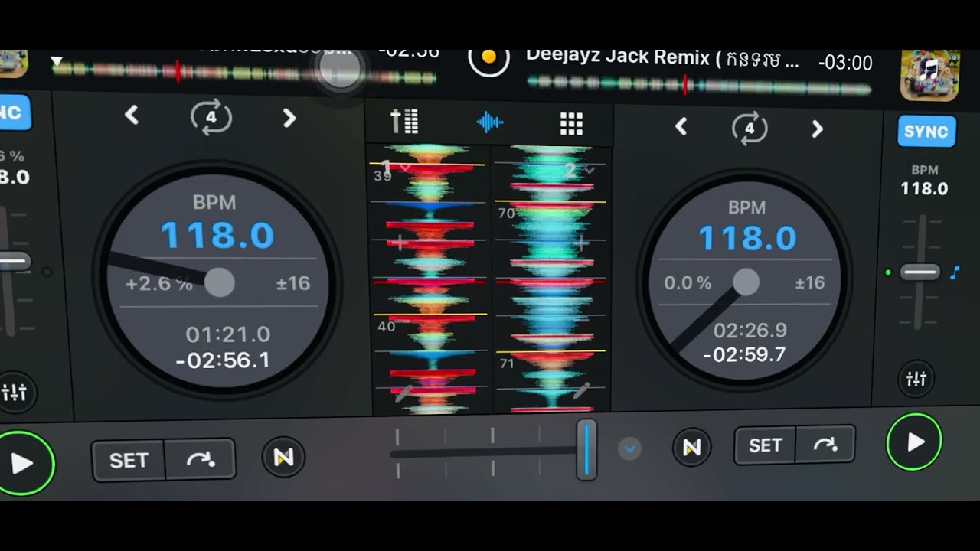
Task: Expand deck 1 waveform dropdown
Action: pos(406,168)
